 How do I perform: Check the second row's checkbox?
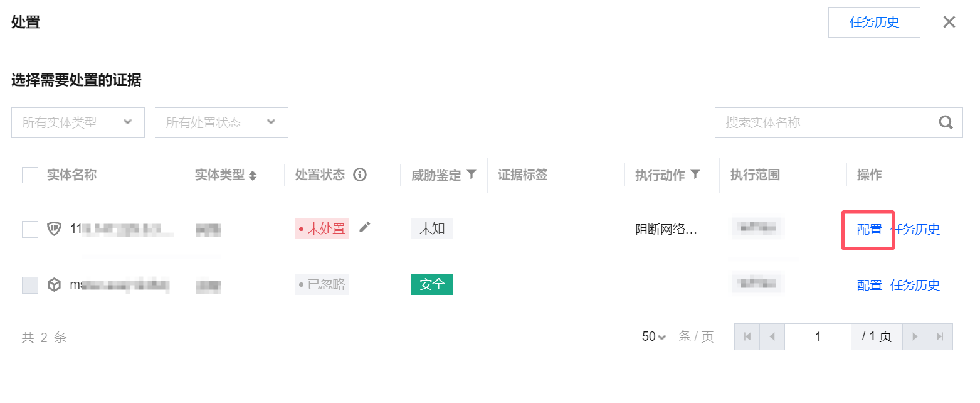tap(30, 285)
